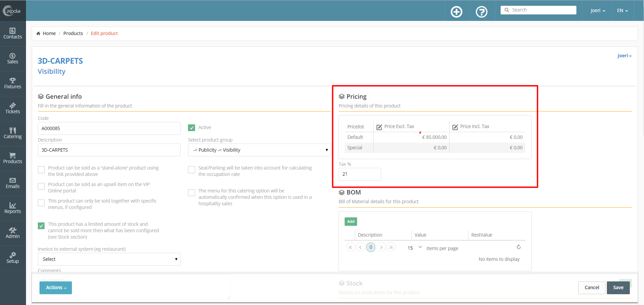This screenshot has height=305, width=644.
Task: Toggle the limited amount of stock checkbox
Action: (41, 226)
